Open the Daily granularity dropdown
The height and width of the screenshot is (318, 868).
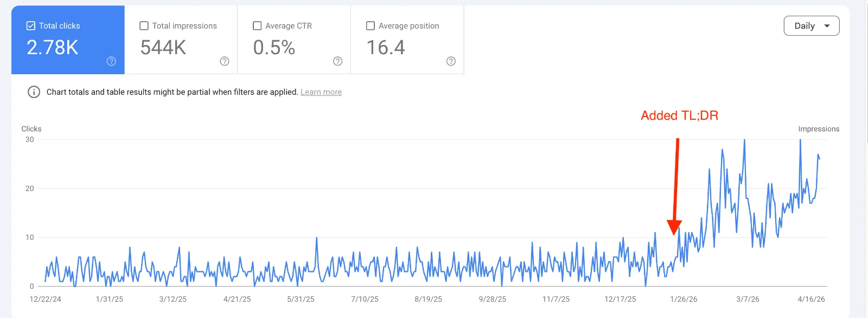click(x=811, y=26)
